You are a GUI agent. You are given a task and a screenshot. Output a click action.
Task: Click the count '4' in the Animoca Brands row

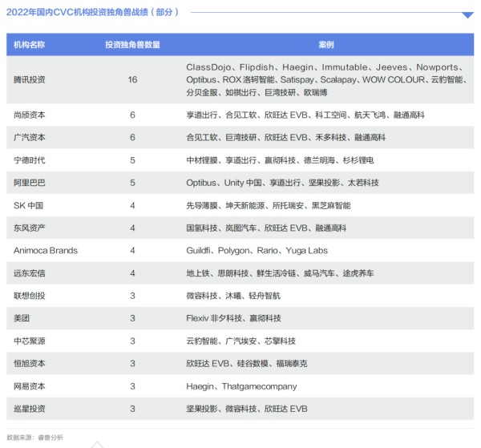click(132, 251)
